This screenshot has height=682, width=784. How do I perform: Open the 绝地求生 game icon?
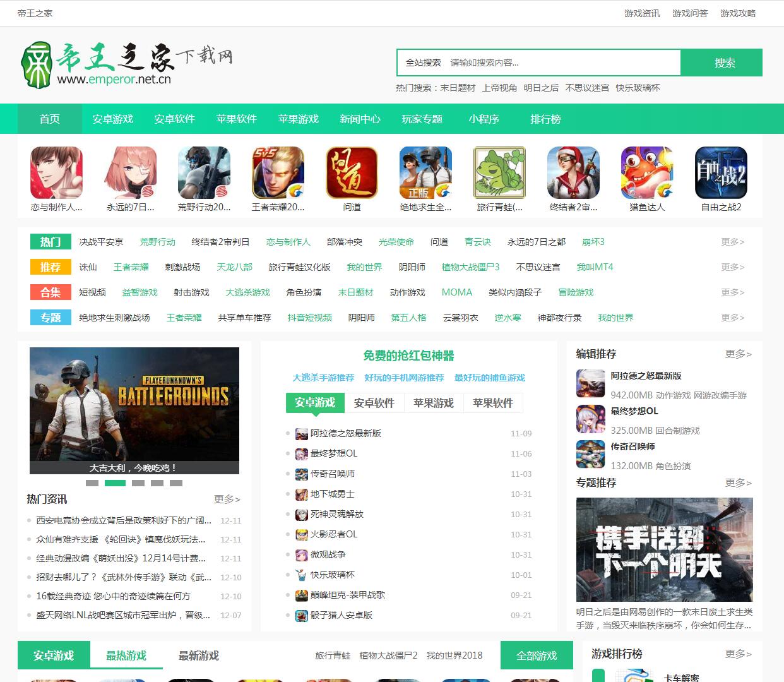point(425,173)
